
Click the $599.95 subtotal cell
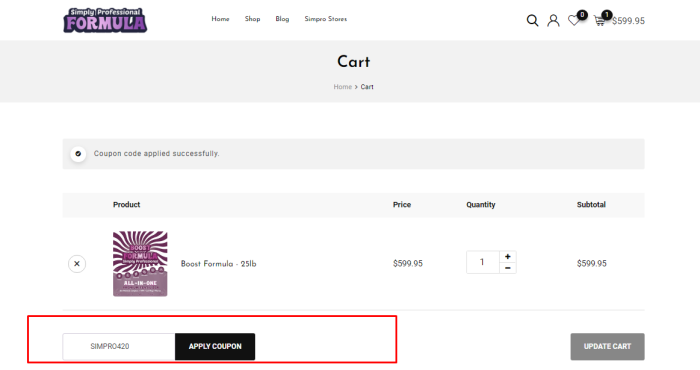coord(592,263)
